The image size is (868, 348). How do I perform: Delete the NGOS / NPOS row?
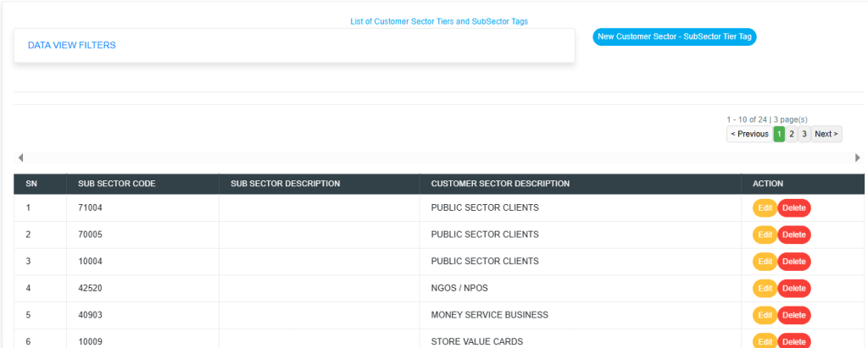click(793, 289)
